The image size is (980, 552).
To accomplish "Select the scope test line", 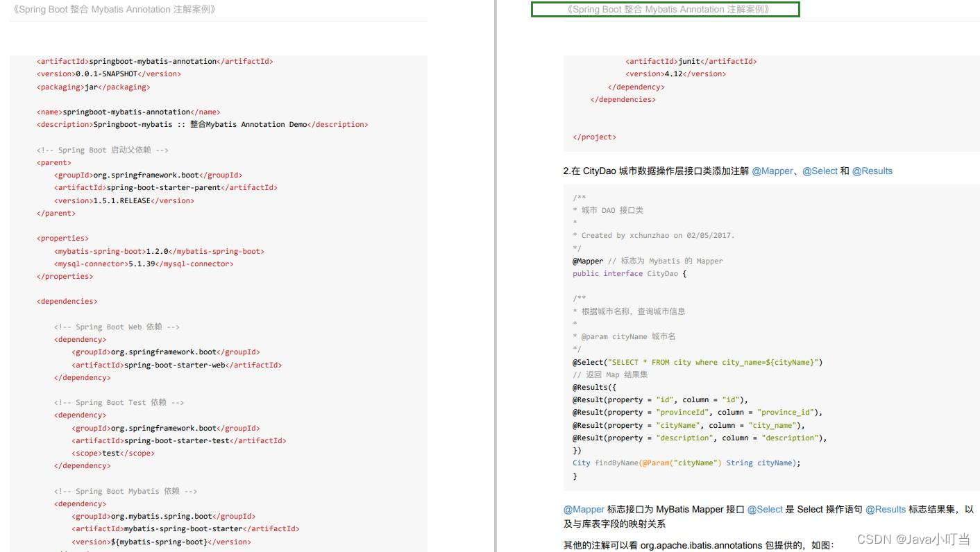I will point(113,453).
